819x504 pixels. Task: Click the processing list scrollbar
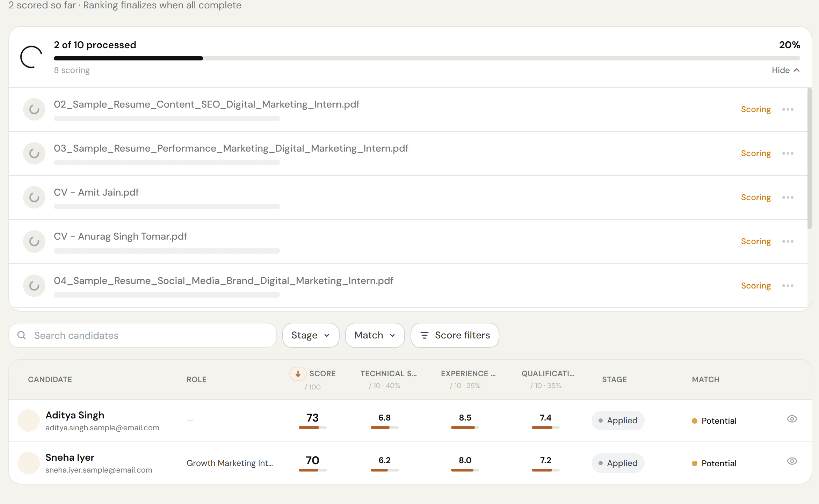[x=810, y=159]
